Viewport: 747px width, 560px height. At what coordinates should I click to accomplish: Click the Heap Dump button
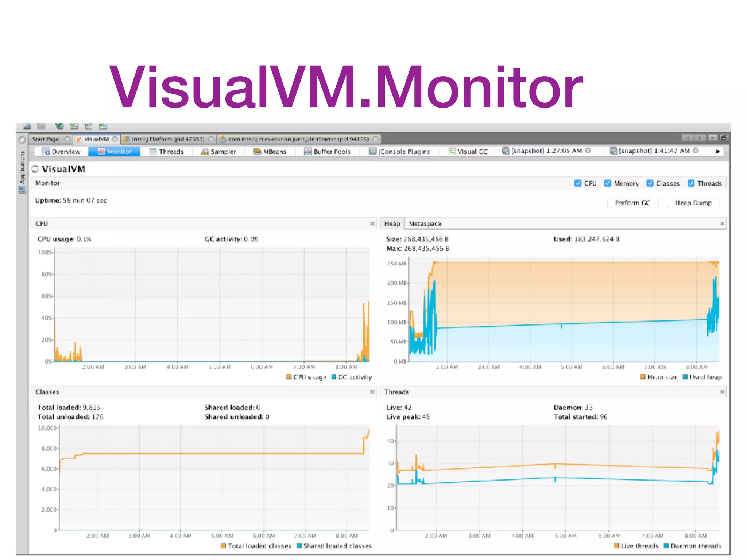coord(693,203)
